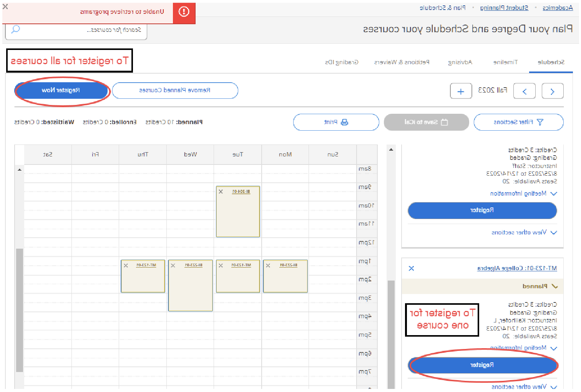Click the Save to iCal button

(x=426, y=122)
